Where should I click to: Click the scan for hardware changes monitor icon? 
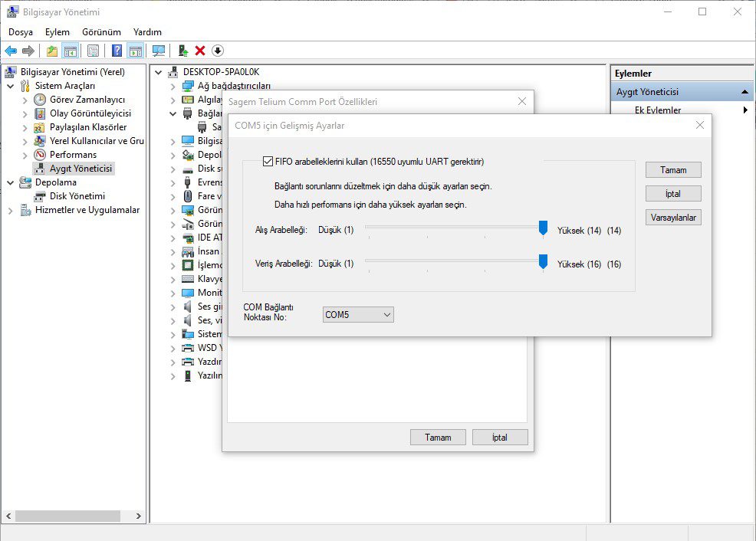159,51
